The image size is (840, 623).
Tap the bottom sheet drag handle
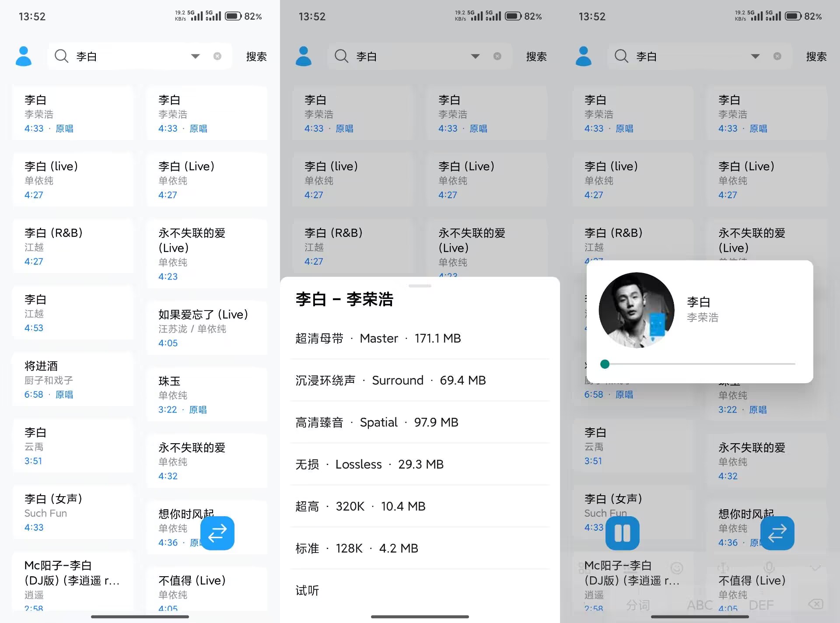[419, 285]
